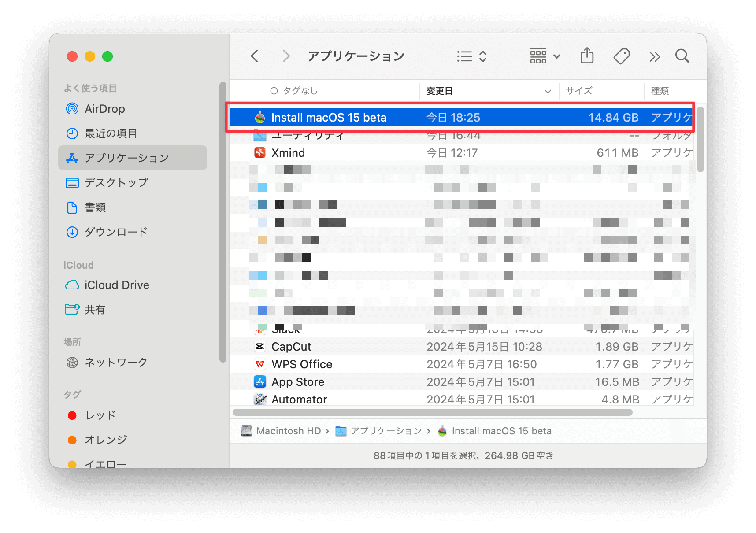
Task: Select the App Store row
Action: 461,382
